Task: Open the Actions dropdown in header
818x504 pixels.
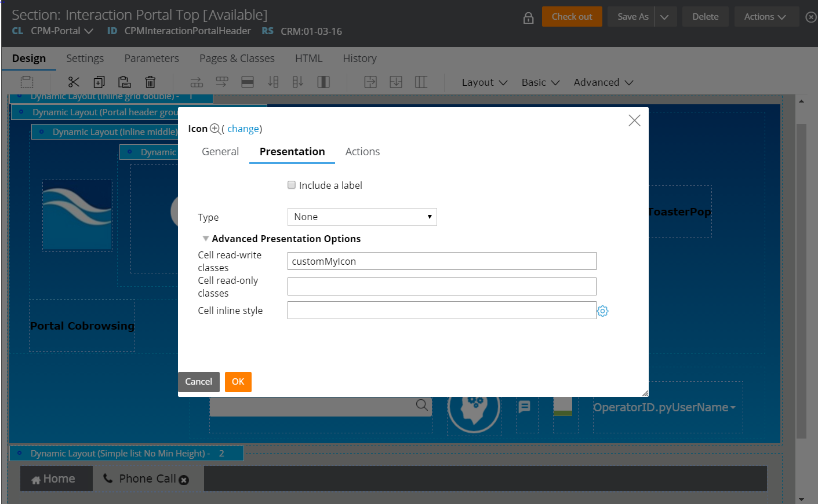Action: tap(765, 17)
